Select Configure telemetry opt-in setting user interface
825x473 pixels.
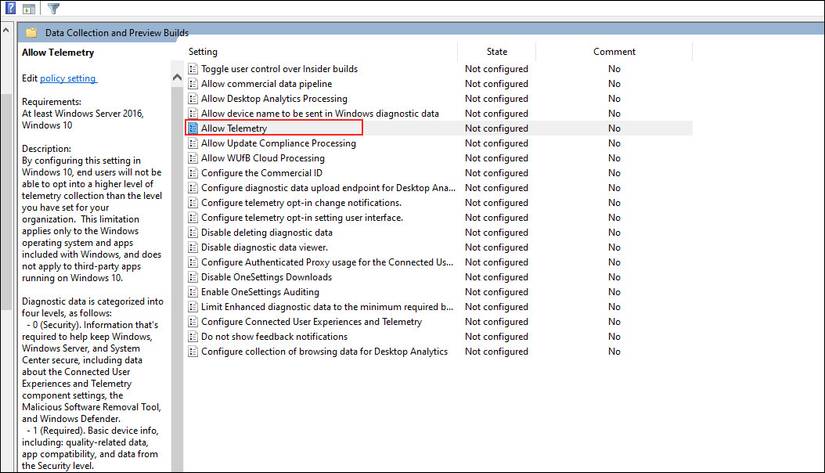[x=302, y=217]
